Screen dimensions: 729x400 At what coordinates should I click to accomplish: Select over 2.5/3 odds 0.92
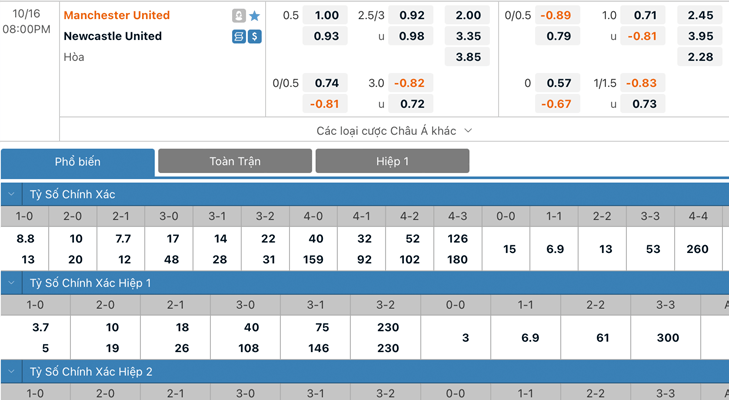point(411,15)
